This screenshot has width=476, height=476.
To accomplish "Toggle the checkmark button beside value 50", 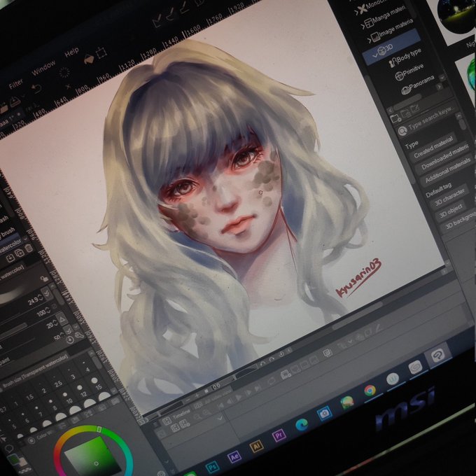I will point(69,330).
